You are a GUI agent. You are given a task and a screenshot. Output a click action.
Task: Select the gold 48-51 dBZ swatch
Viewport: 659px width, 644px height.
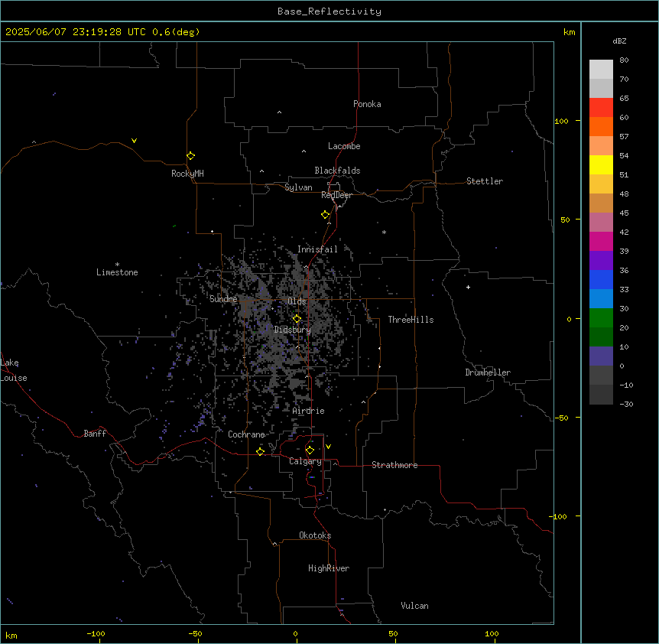601,184
